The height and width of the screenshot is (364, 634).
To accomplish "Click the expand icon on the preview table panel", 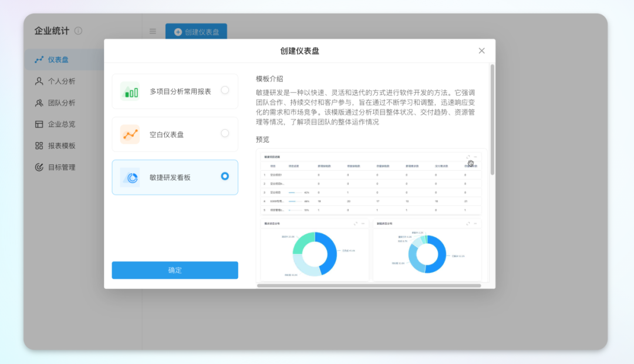I will tap(468, 157).
